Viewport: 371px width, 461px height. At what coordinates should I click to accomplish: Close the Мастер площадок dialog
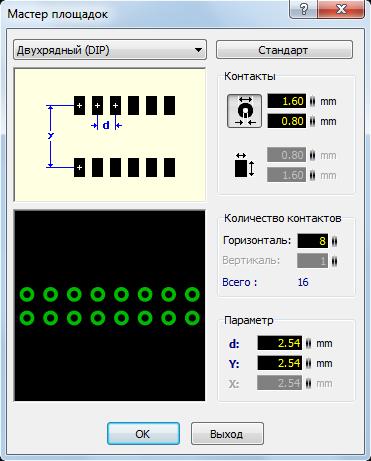pos(341,9)
